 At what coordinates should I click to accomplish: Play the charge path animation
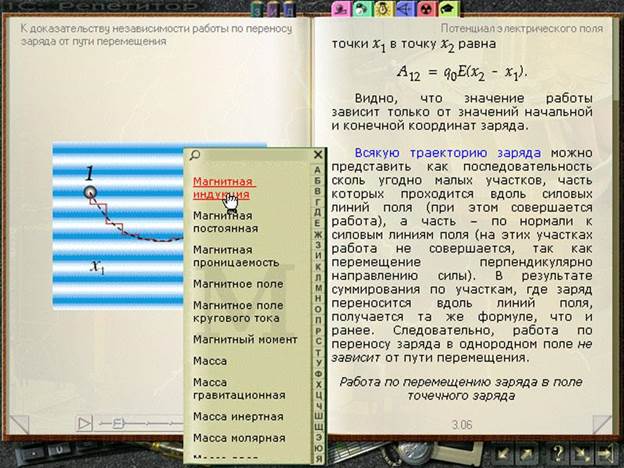tap(84, 423)
